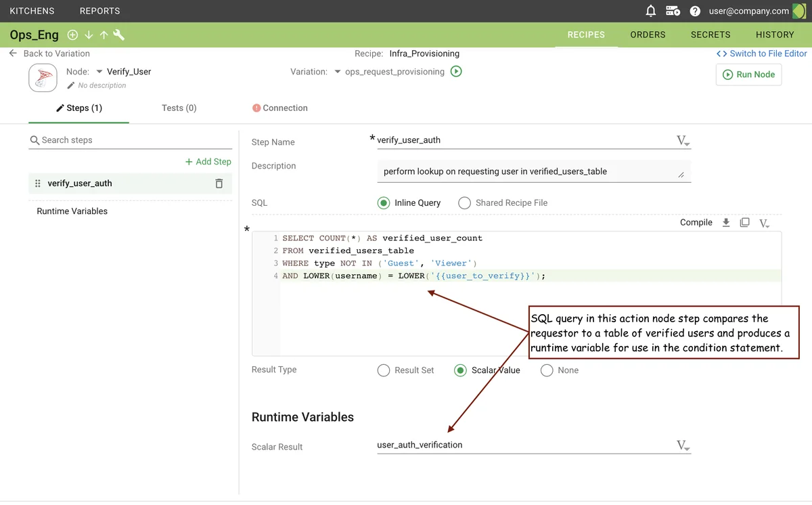Set Result Type to Result Set
812x505 pixels.
tap(384, 370)
